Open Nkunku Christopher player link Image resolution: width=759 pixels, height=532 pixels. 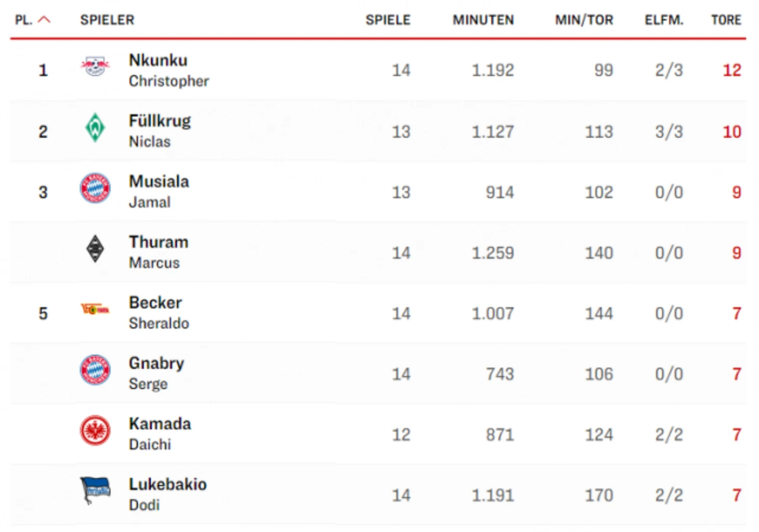tap(169, 70)
